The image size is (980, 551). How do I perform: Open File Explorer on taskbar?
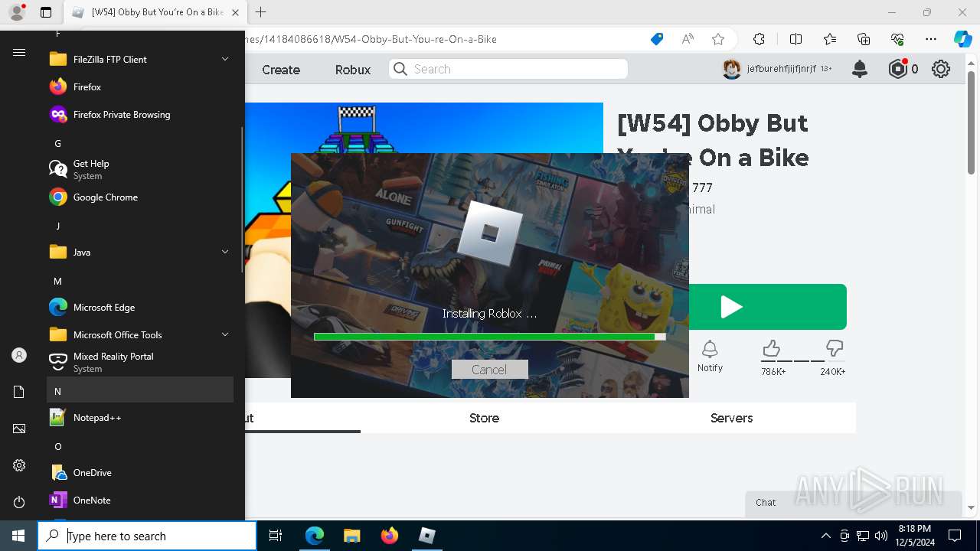[351, 536]
